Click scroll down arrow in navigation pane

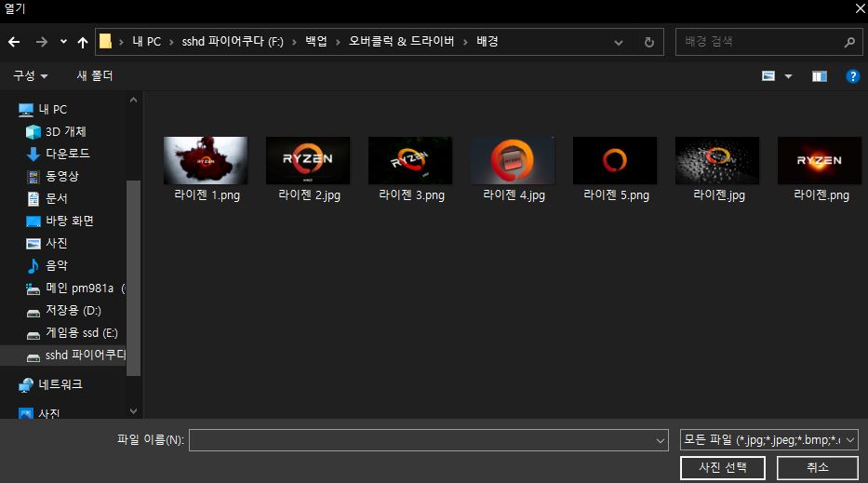(133, 411)
